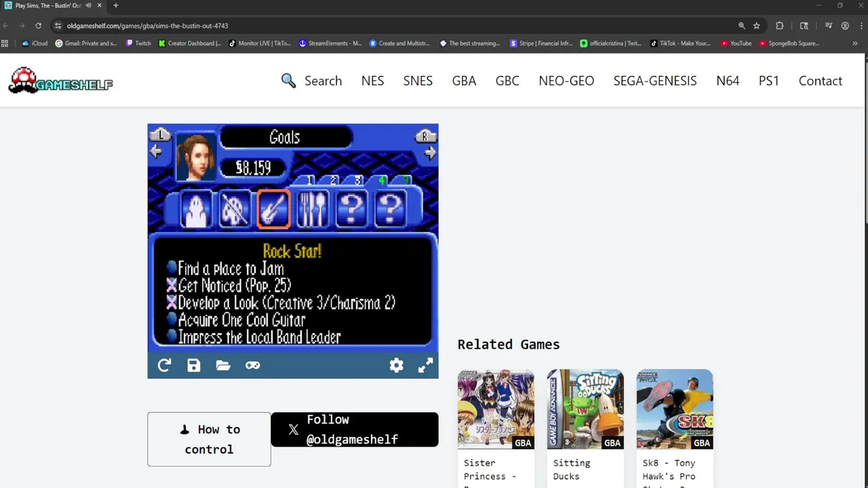Viewport: 868px width, 488px height.
Task: Open goal tab 1 in the game
Action: coord(310,180)
